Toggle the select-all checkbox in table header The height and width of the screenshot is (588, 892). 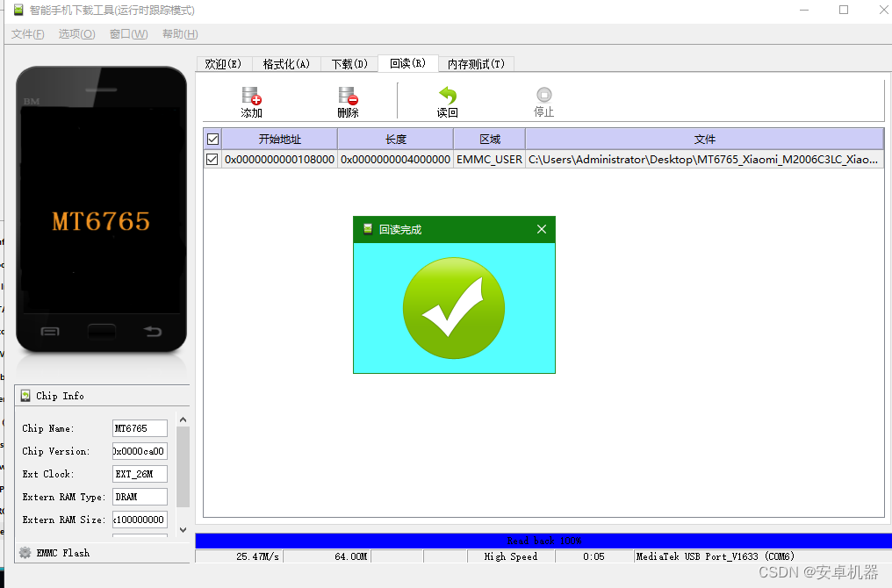(212, 139)
